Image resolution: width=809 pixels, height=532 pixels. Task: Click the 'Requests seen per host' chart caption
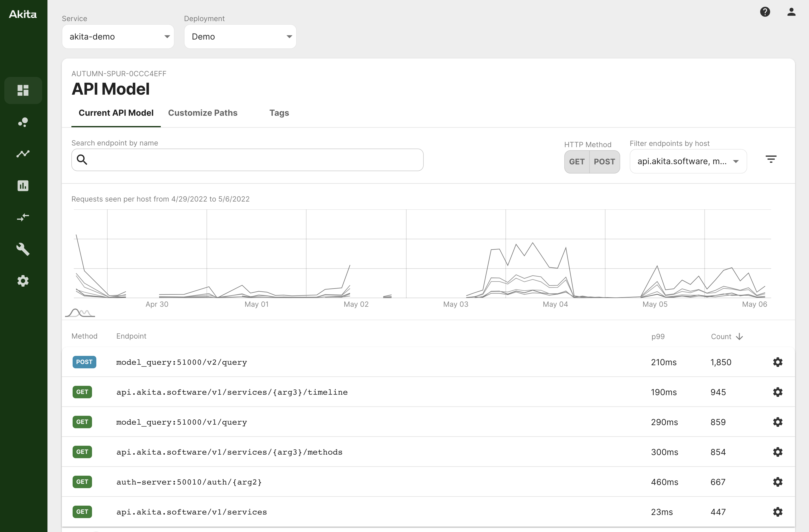click(x=161, y=199)
